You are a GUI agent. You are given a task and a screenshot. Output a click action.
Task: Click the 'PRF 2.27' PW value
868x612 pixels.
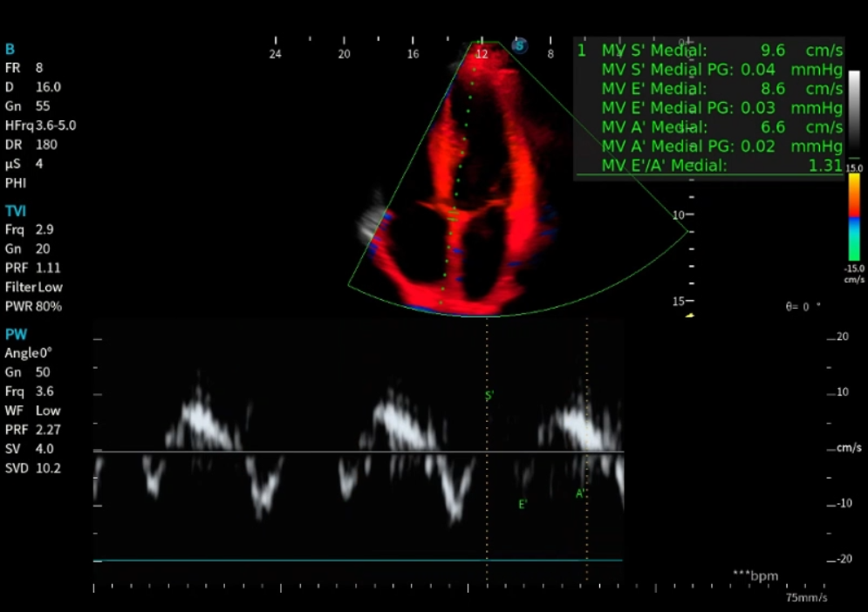32,430
